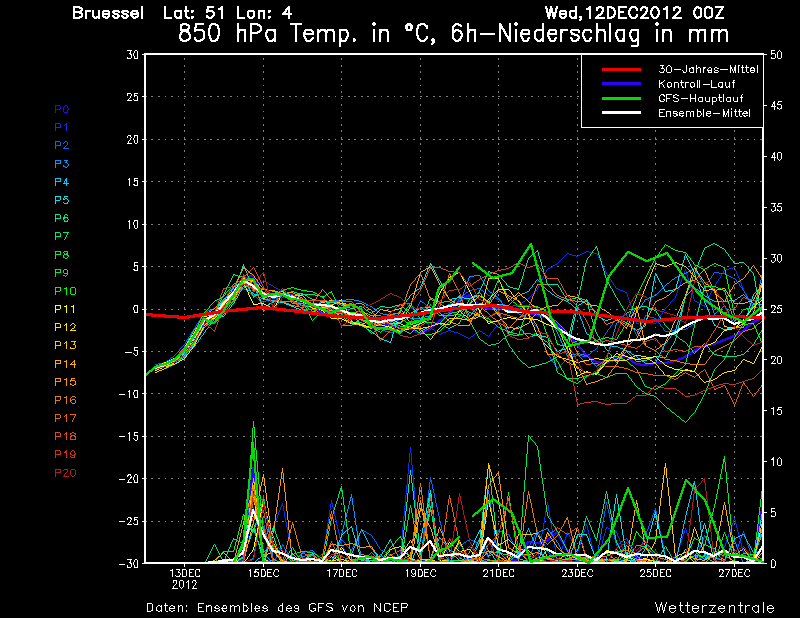The width and height of the screenshot is (800, 618).
Task: Select the P2 member label
Action: [x=62, y=145]
